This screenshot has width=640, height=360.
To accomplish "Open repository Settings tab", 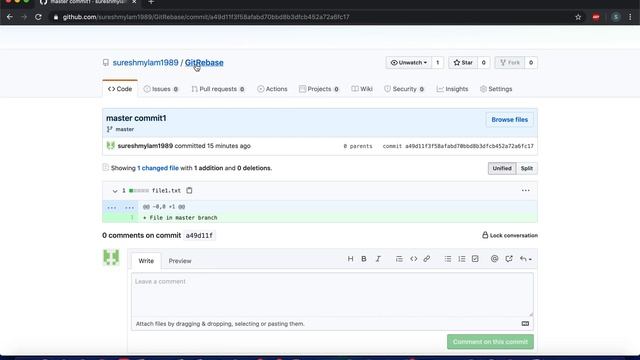I will (x=496, y=89).
